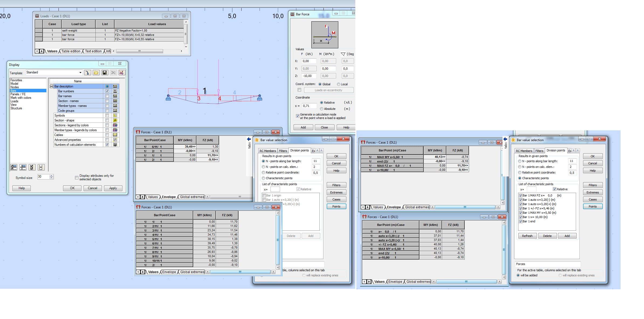
Task: Increase Symbol size using the spinner arrows
Action: click(51, 176)
